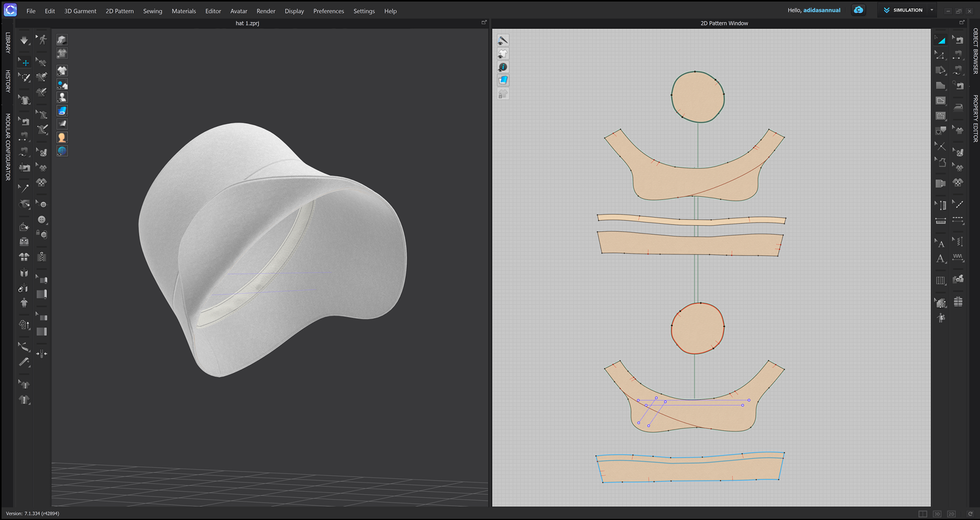Toggle 3D view in bottom status bar
This screenshot has height=520, width=980.
point(937,514)
